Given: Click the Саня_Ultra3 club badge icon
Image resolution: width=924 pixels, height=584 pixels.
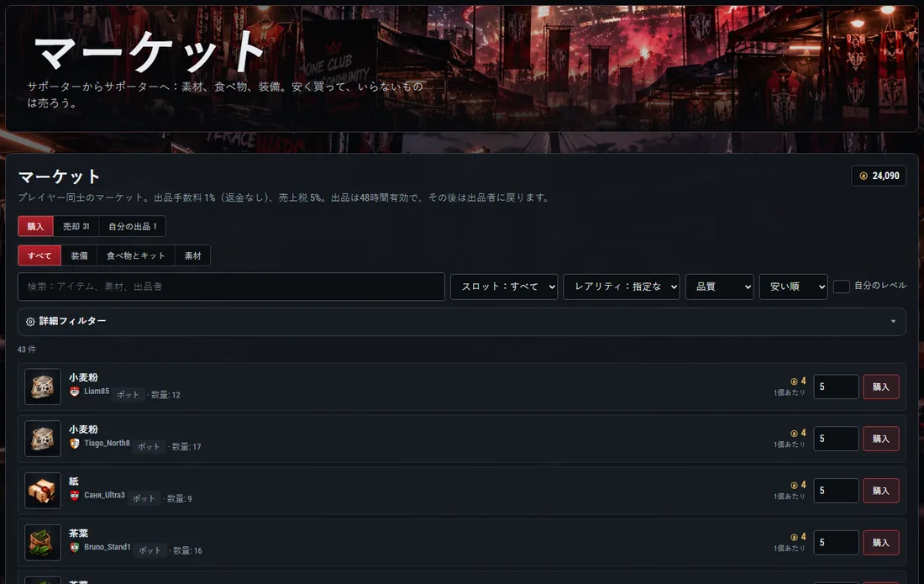Looking at the screenshot, I should 74,495.
